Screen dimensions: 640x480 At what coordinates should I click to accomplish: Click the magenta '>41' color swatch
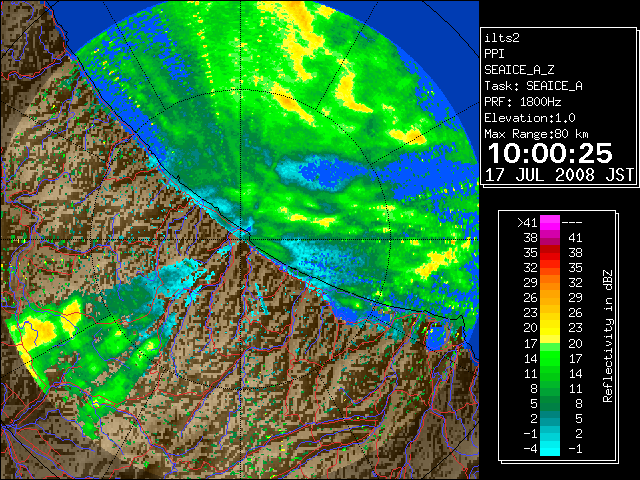(x=550, y=223)
